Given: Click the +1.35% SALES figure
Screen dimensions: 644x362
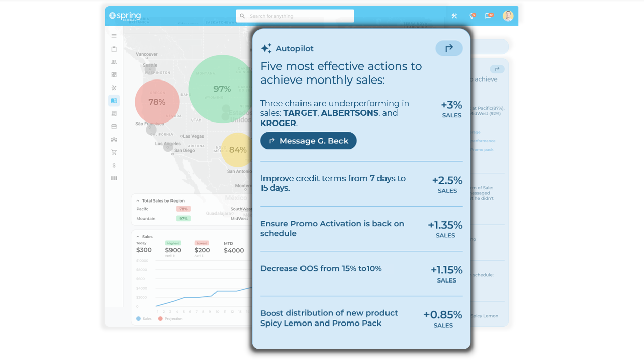Looking at the screenshot, I should [x=445, y=229].
